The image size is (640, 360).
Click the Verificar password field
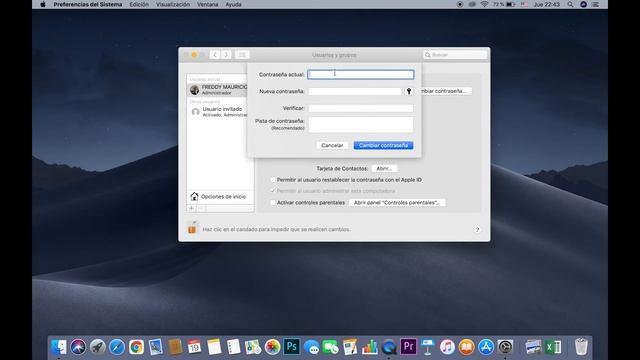coord(361,108)
